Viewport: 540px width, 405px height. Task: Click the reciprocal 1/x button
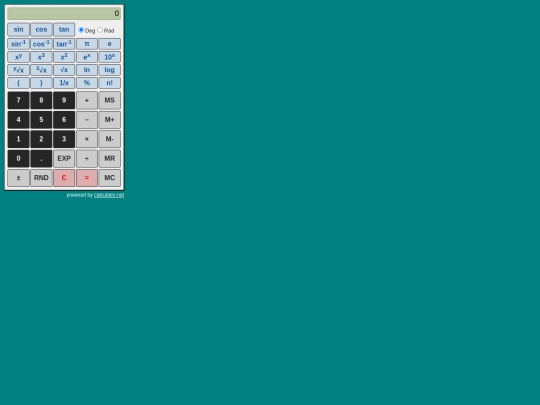(64, 83)
